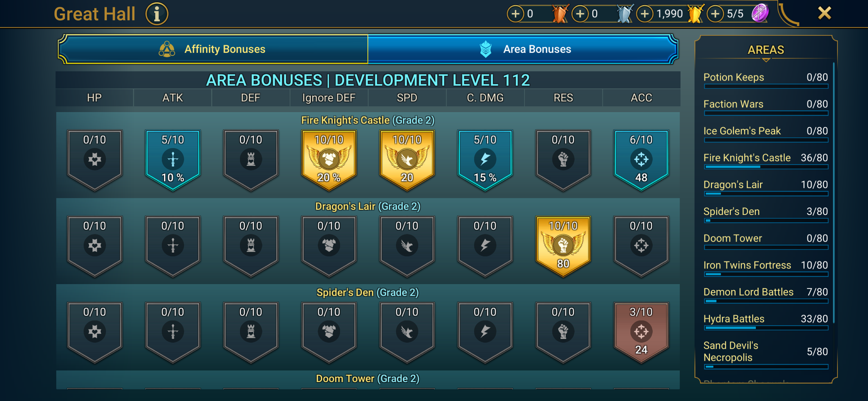Add gold medals next to 1,990
Screen dimensions: 868x401
coord(645,14)
